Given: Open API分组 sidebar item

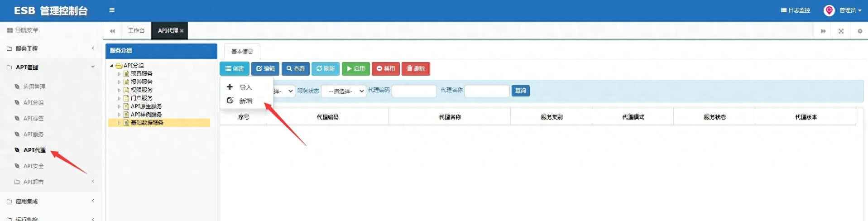Looking at the screenshot, I should (x=34, y=102).
